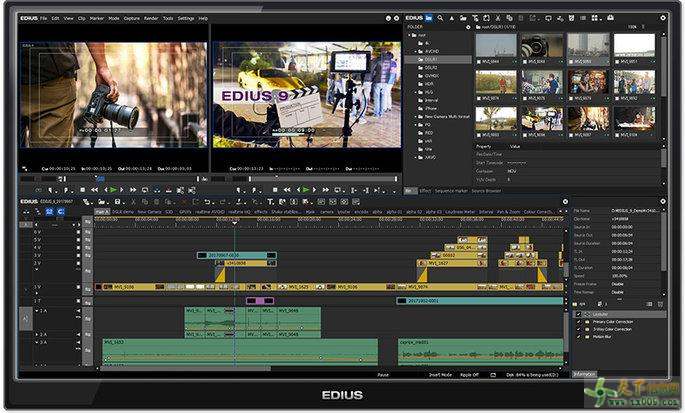The width and height of the screenshot is (685, 413).
Task: Open the Render menu
Action: click(151, 18)
